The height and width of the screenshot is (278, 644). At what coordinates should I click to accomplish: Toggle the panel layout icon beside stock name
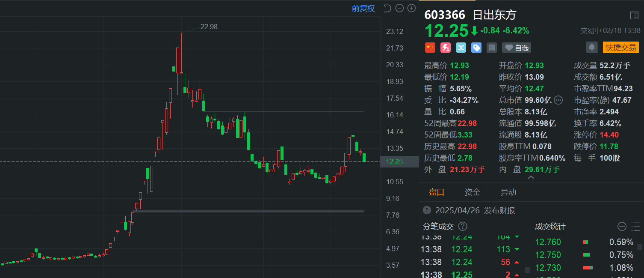click(x=634, y=15)
